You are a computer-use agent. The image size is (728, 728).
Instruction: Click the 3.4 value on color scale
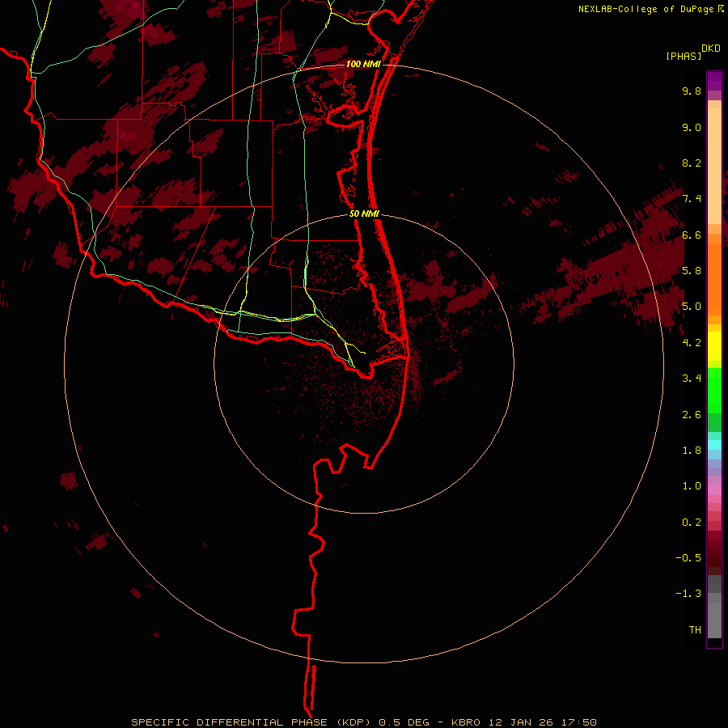(x=692, y=379)
